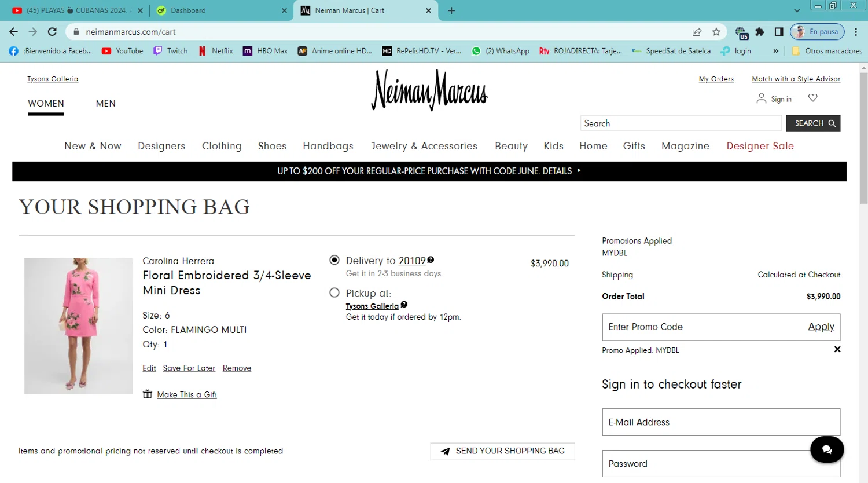Show more bookmarks with double chevron
The height and width of the screenshot is (483, 868).
click(775, 51)
